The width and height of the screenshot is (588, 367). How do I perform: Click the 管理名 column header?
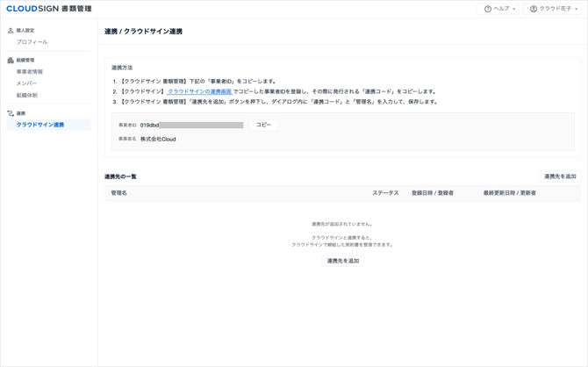[118, 193]
